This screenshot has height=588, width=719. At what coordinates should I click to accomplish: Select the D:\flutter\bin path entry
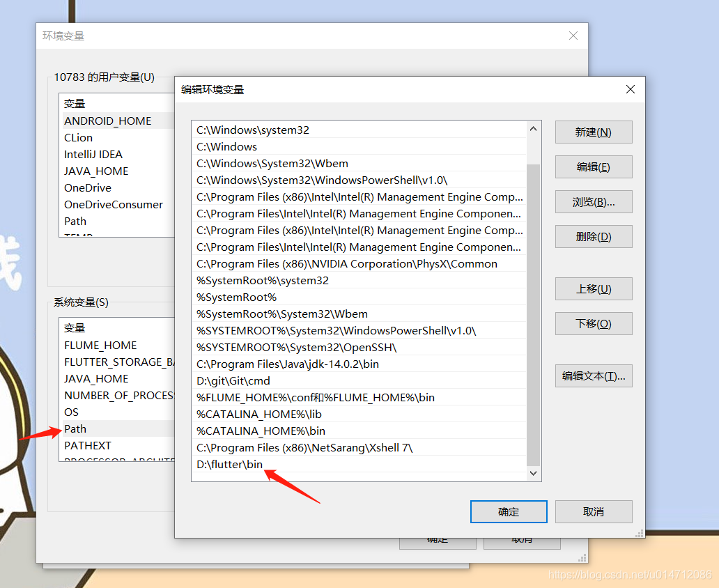359,464
